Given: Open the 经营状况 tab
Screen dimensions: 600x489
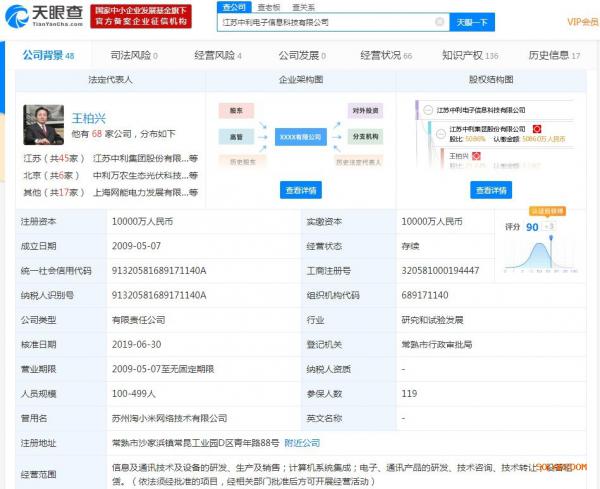Looking at the screenshot, I should pyautogui.click(x=386, y=55).
